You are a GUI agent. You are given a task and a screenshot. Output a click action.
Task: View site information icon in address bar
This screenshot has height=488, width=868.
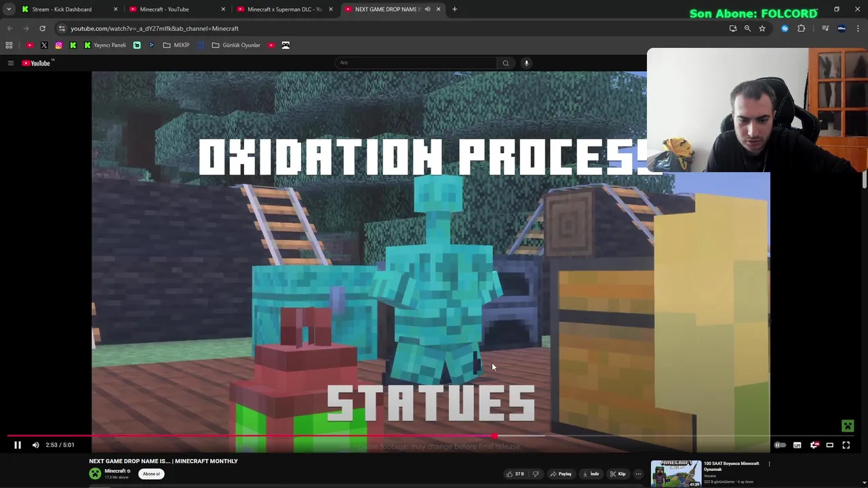pyautogui.click(x=62, y=28)
